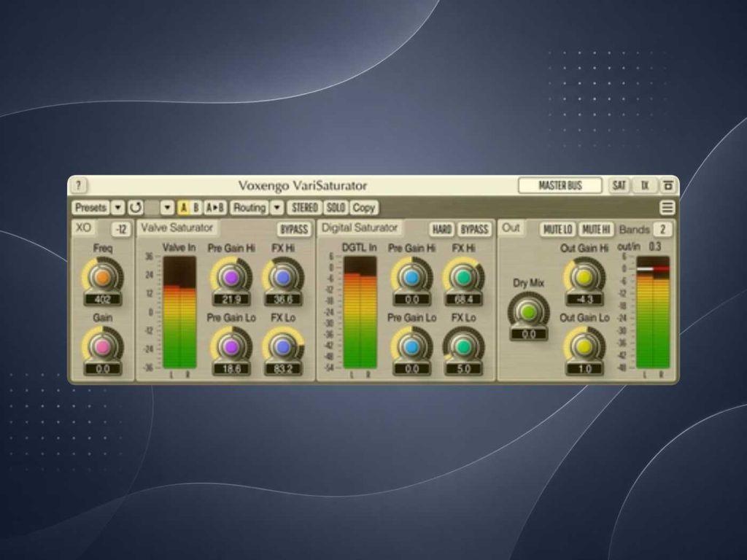This screenshot has height=560, width=747.
Task: Open the help question mark button
Action: (x=79, y=185)
